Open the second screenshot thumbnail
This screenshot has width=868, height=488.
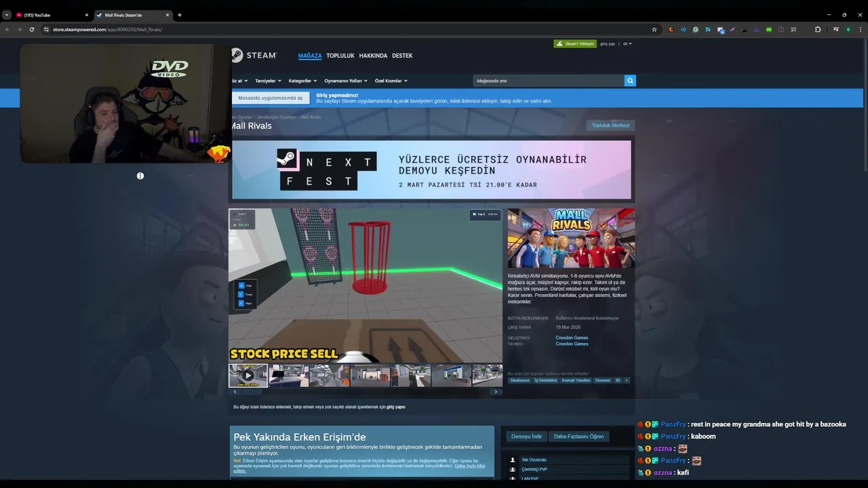coord(289,375)
